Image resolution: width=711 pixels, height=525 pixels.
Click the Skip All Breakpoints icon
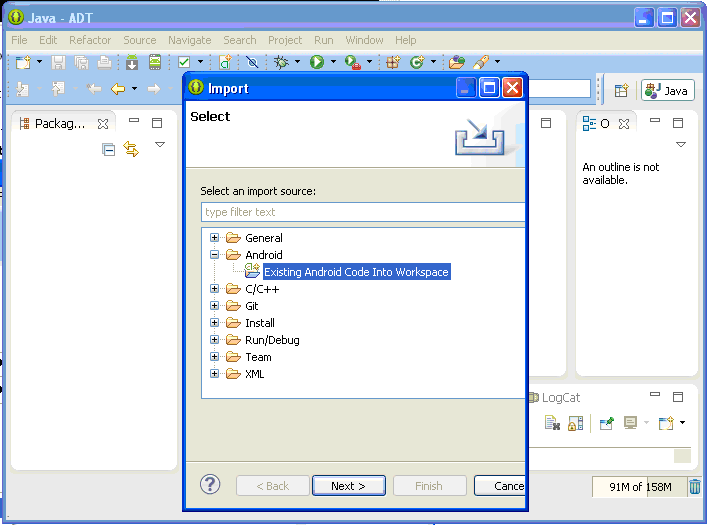coord(253,62)
